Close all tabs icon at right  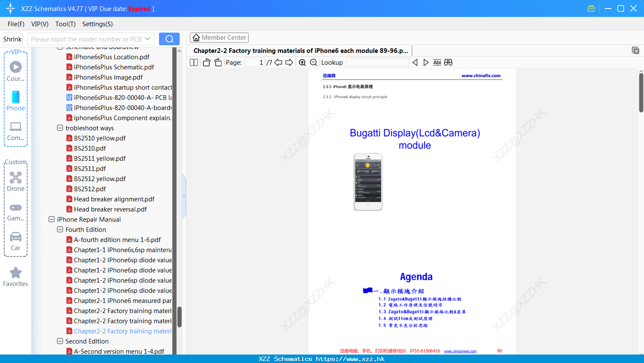tap(636, 50)
